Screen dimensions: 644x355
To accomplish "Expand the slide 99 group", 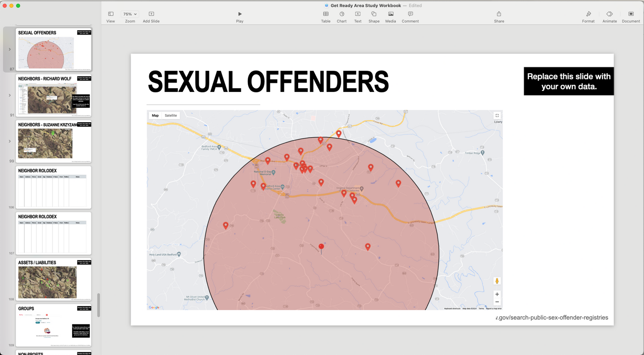I will pos(10,141).
